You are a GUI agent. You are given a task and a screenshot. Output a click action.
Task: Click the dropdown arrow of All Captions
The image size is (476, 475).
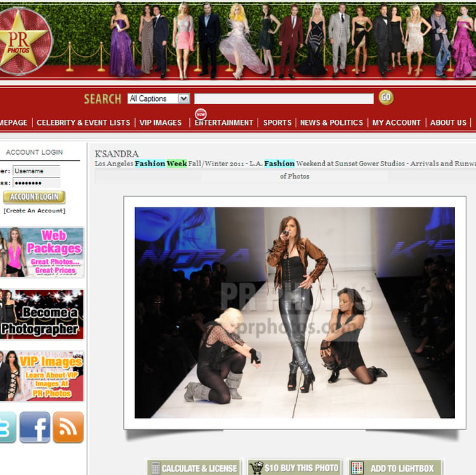tap(183, 98)
